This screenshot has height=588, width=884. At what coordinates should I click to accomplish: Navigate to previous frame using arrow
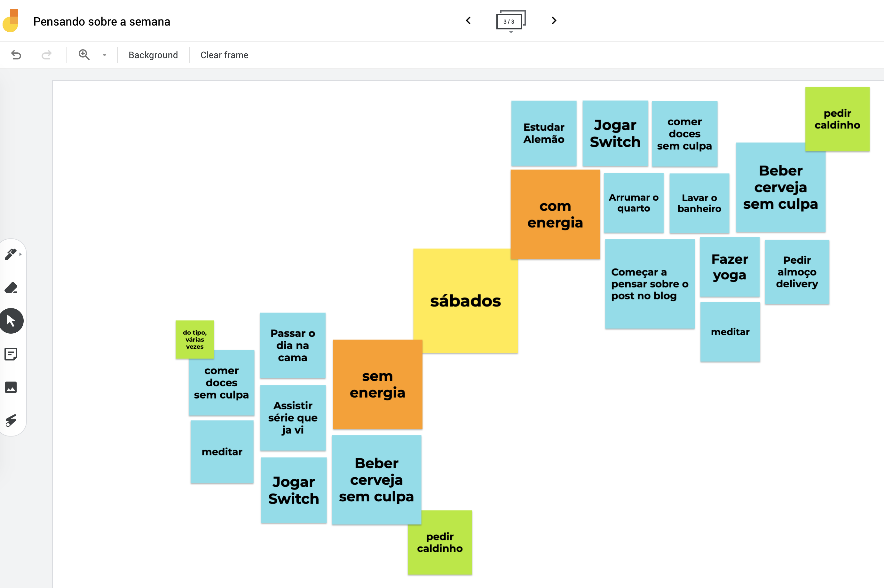(468, 20)
